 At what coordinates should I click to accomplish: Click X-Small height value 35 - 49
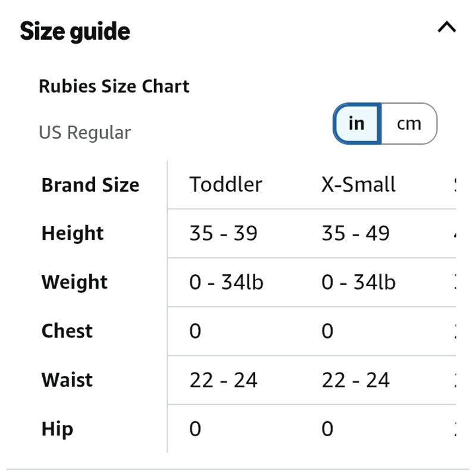[x=355, y=233]
